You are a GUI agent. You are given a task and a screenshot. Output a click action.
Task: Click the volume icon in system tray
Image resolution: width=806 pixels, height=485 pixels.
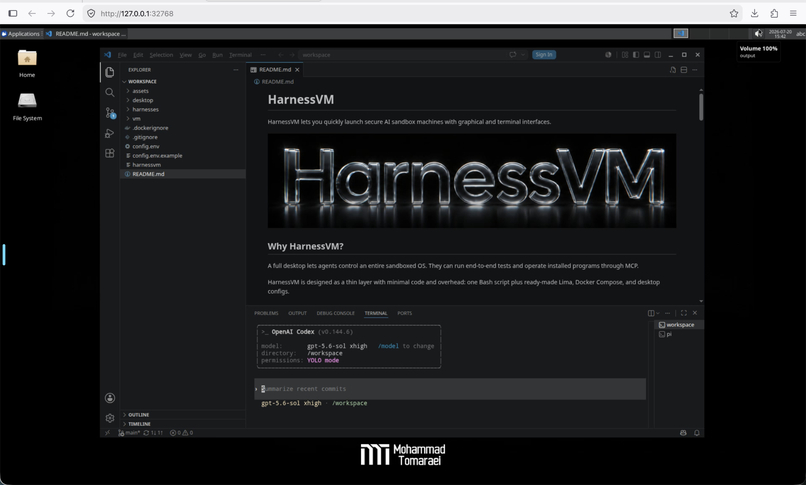(758, 33)
